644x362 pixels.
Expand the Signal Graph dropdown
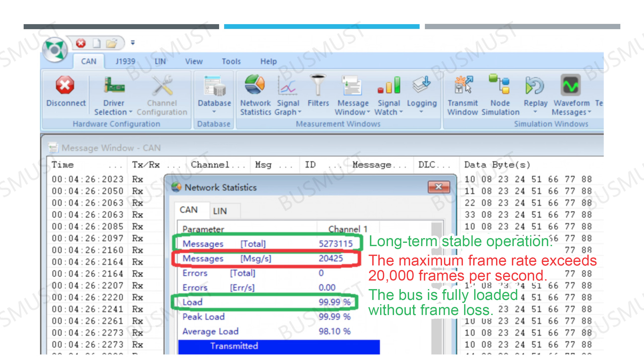299,112
